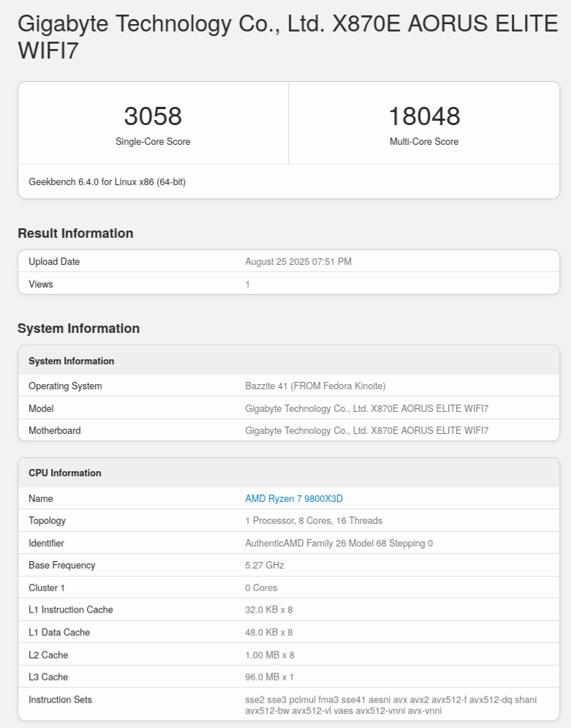Click the Model row label
571x728 pixels.
pyautogui.click(x=41, y=408)
